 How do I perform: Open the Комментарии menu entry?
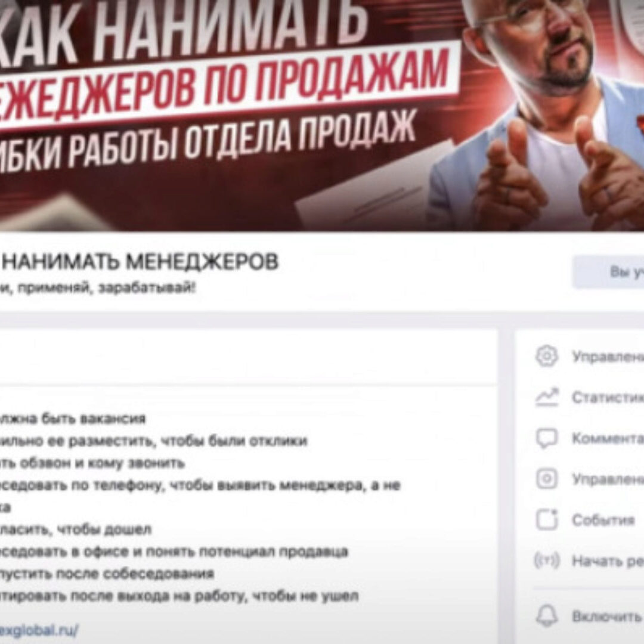tap(608, 438)
